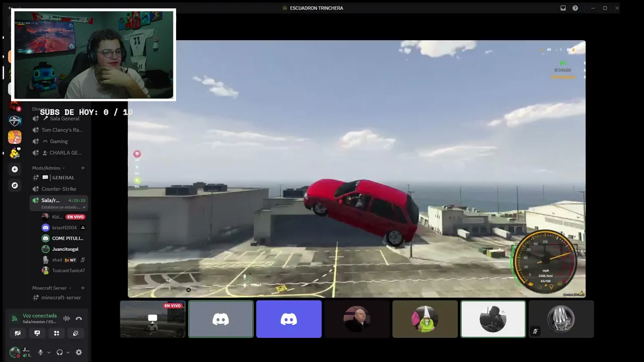This screenshot has height=362, width=644.
Task: Create a channel in the Mods/Admins category
Action: 83,168
